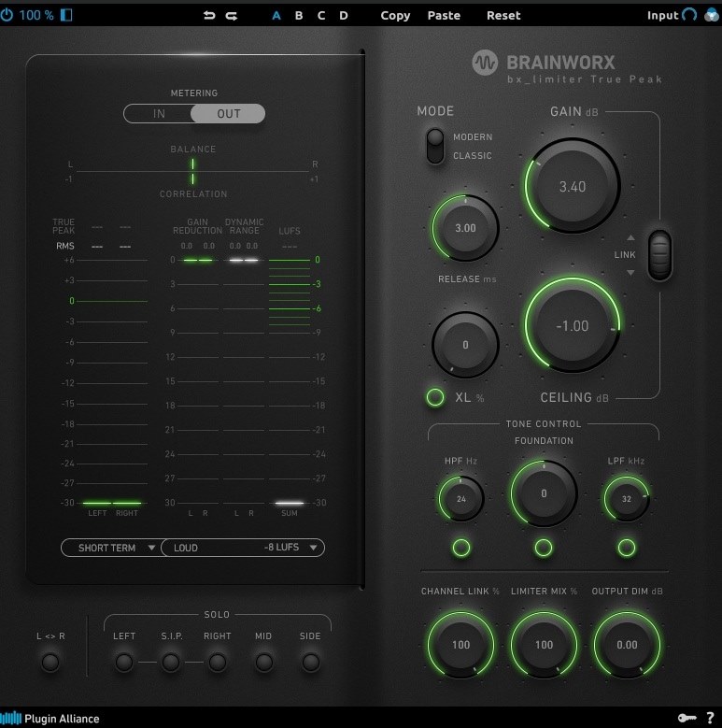Select settings bank D
This screenshot has width=722, height=728.
pyautogui.click(x=344, y=15)
